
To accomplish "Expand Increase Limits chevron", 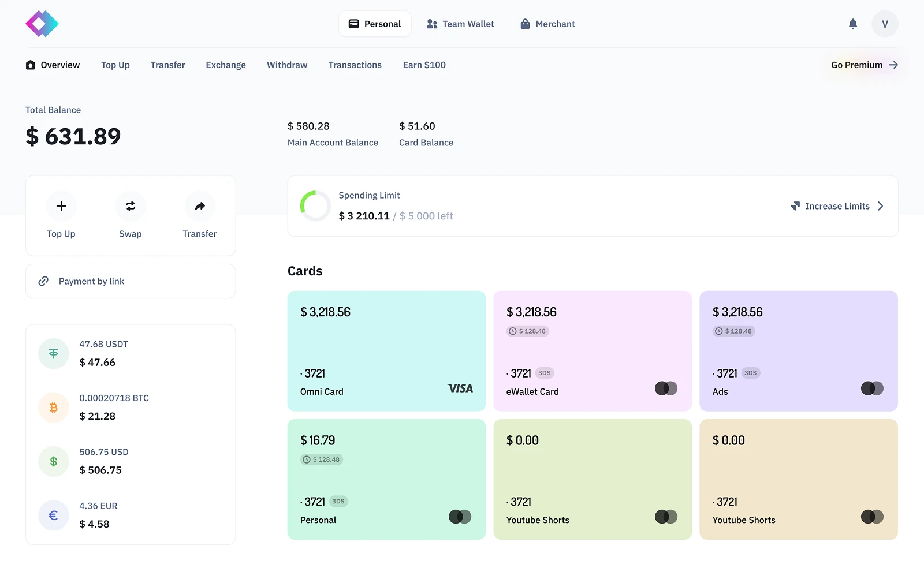I will (880, 206).
